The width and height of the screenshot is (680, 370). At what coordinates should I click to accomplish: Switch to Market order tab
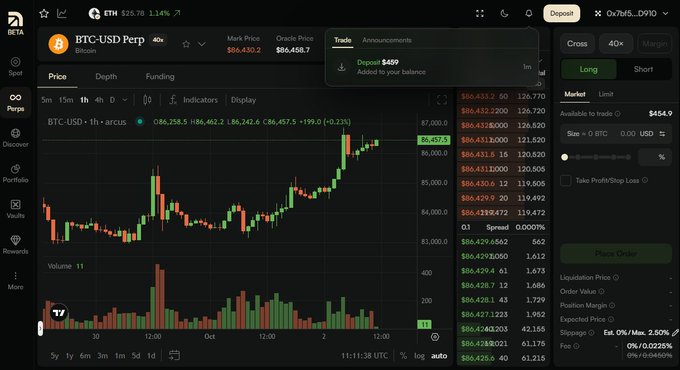tap(575, 94)
